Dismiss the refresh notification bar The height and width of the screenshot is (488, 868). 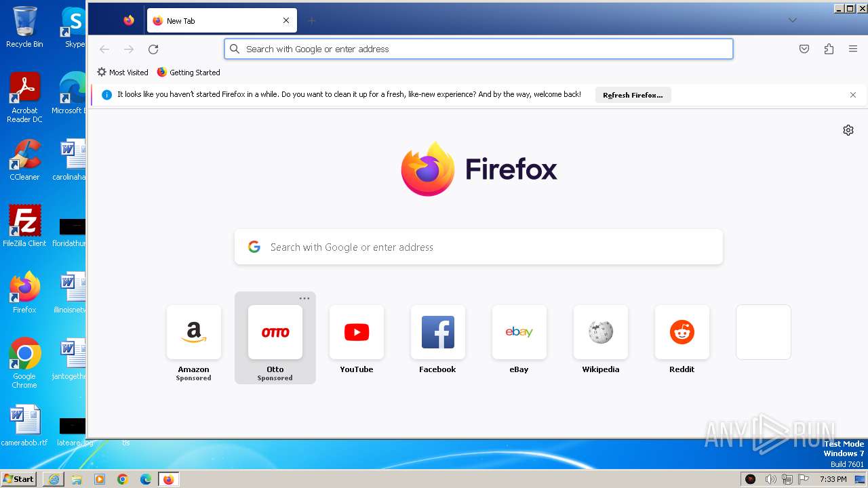(853, 95)
